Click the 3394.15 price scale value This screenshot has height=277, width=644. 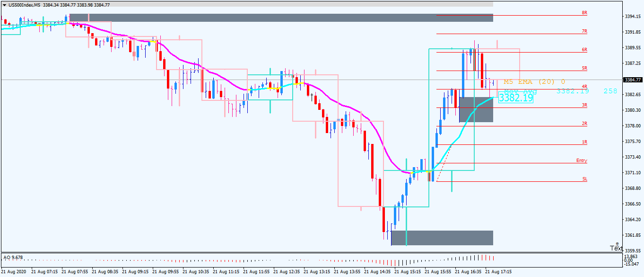633,17
